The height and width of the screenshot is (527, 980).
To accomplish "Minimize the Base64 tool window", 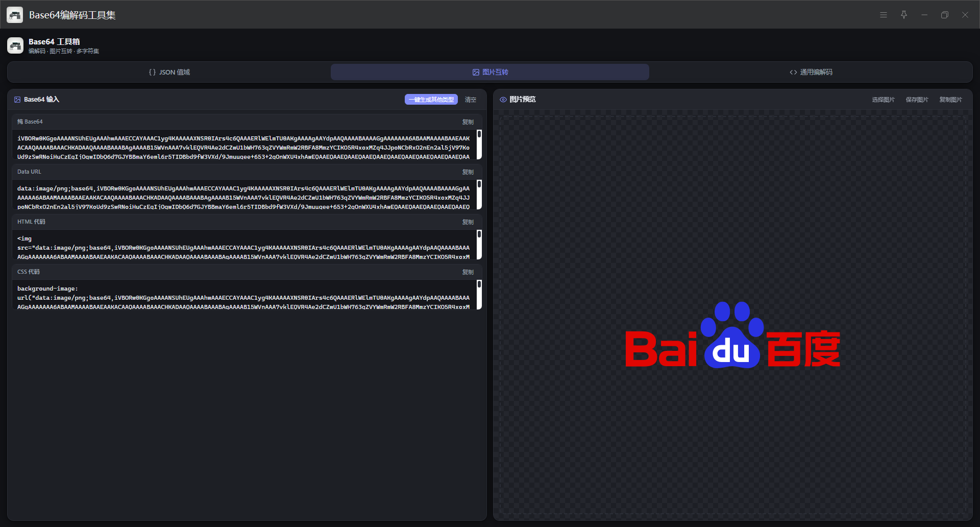I will tap(924, 15).
